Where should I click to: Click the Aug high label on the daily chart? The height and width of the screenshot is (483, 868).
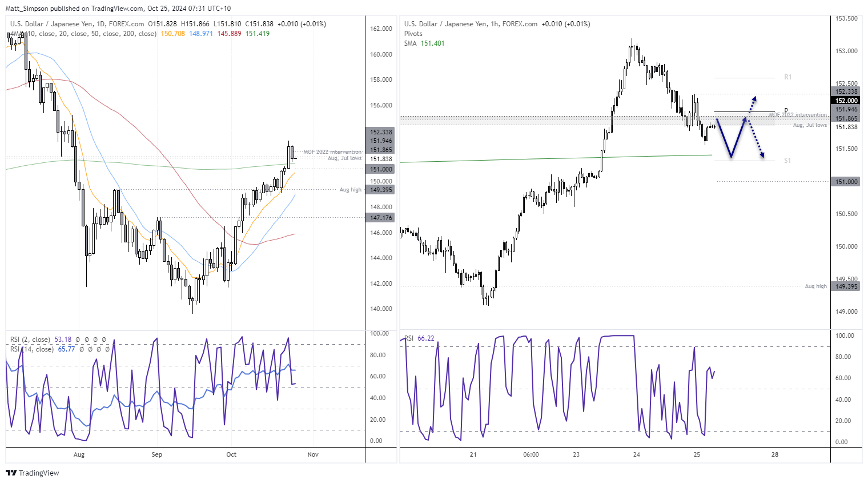click(x=351, y=190)
